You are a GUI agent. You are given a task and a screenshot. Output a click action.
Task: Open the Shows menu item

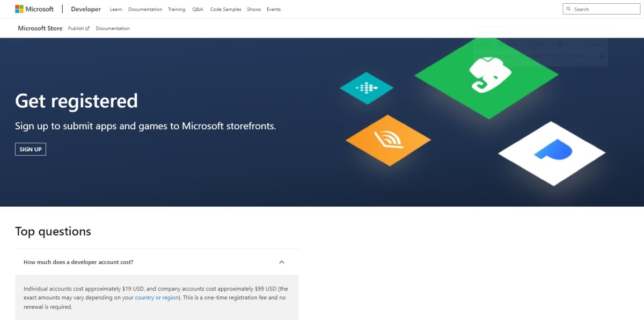coord(254,9)
